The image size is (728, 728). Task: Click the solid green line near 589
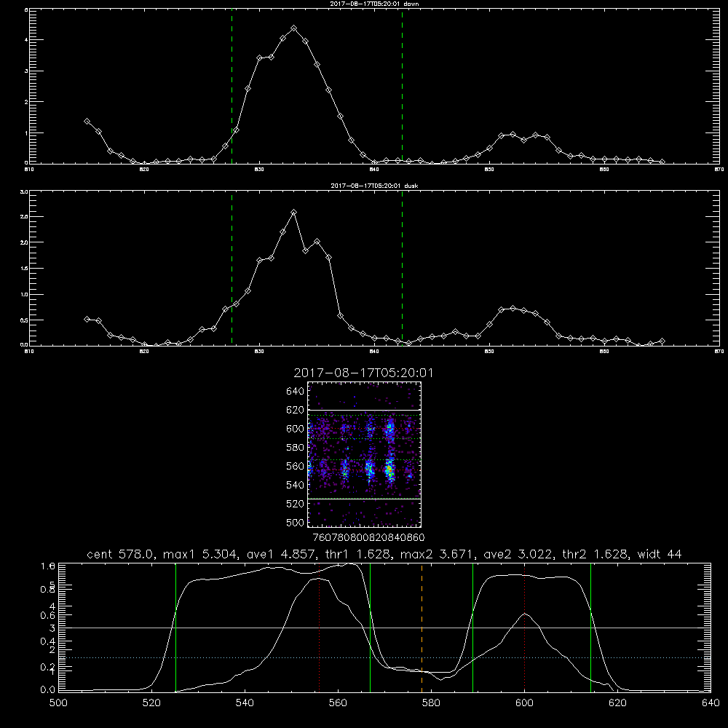coord(472,628)
